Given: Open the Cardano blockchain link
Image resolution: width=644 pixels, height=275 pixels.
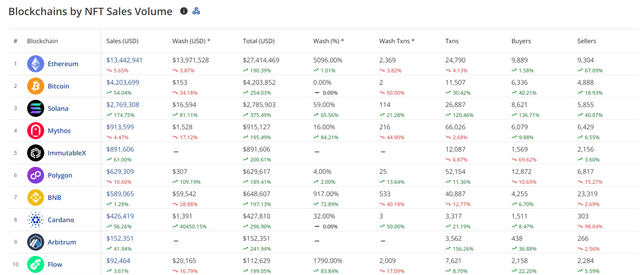Looking at the screenshot, I should [x=61, y=220].
